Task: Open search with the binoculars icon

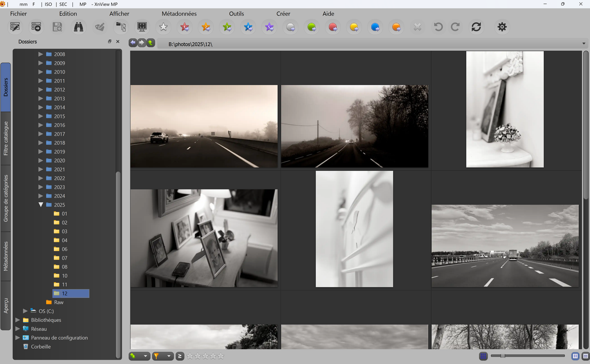Action: [79, 27]
